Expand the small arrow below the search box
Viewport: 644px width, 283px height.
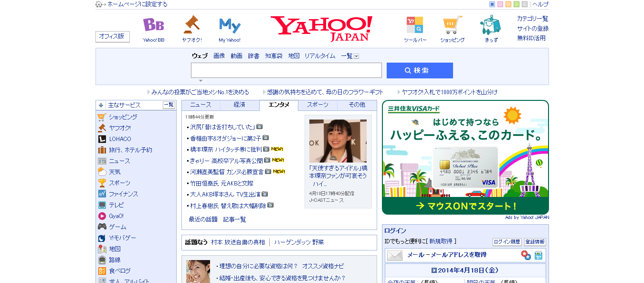[x=201, y=81]
